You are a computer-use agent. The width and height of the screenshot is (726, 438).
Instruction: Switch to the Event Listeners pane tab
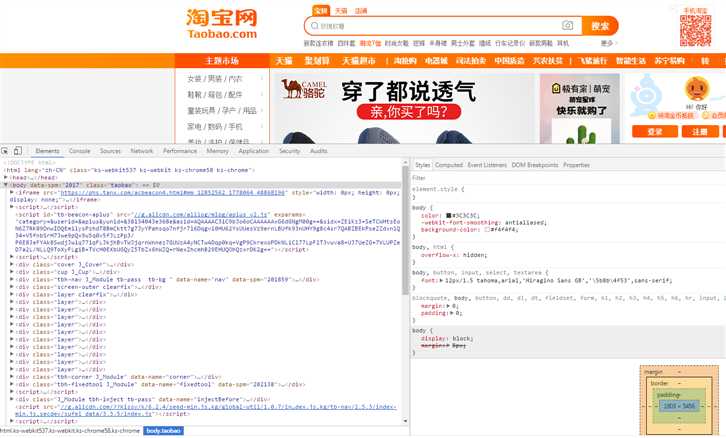pyautogui.click(x=487, y=165)
